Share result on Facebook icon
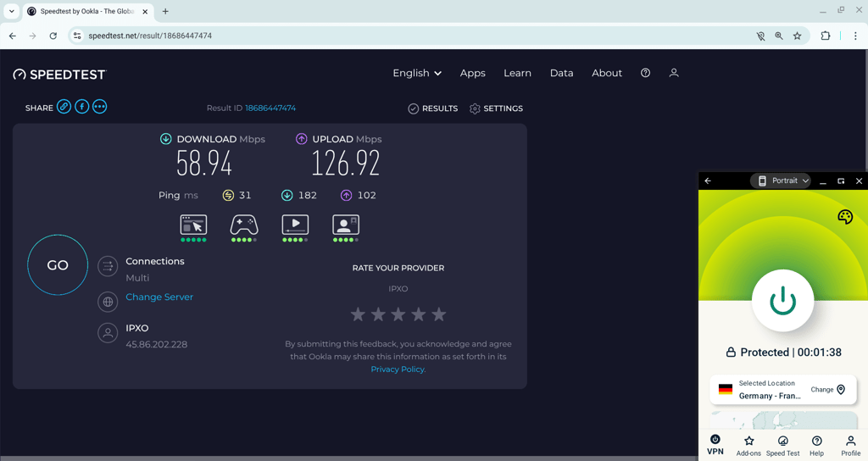 (x=82, y=107)
